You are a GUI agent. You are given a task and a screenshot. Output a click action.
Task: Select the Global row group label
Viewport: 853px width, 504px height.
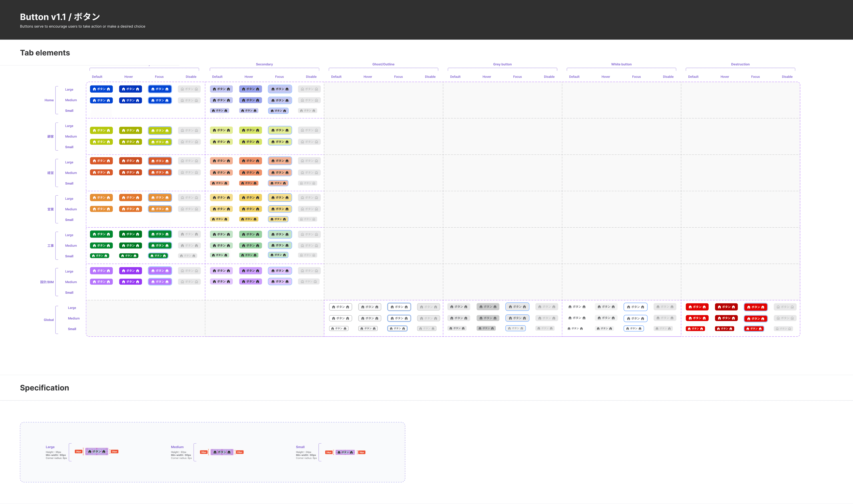click(49, 320)
